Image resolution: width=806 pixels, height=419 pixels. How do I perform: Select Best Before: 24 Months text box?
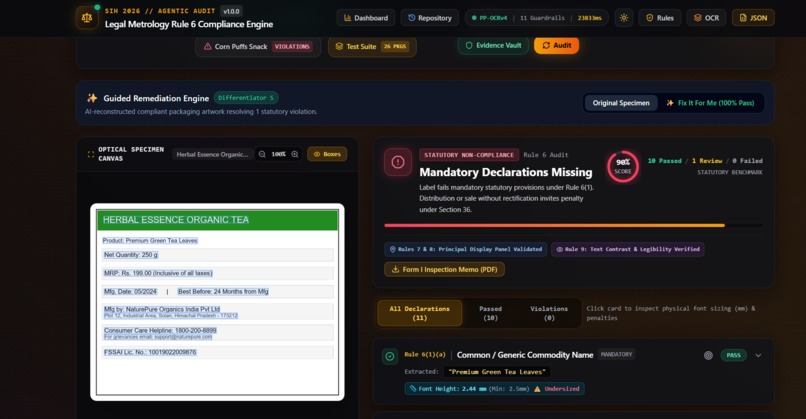point(223,292)
